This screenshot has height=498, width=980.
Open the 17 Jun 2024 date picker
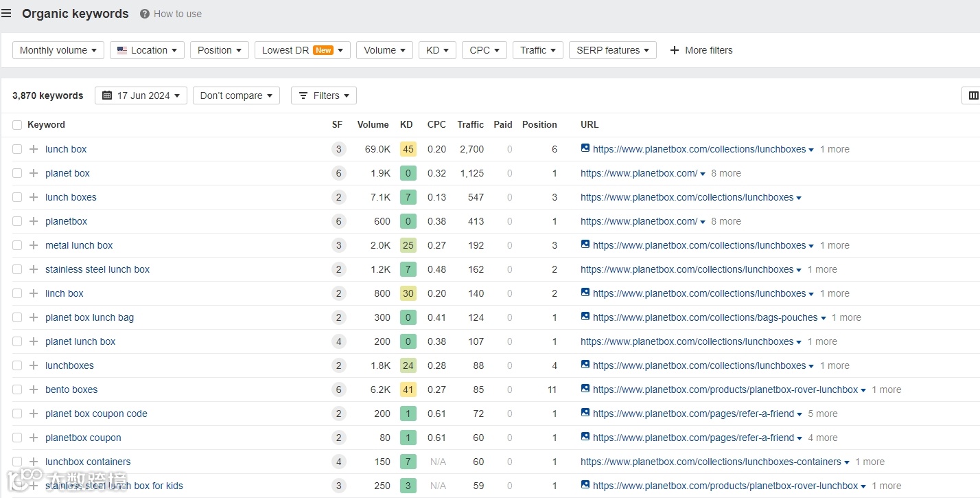pos(141,95)
